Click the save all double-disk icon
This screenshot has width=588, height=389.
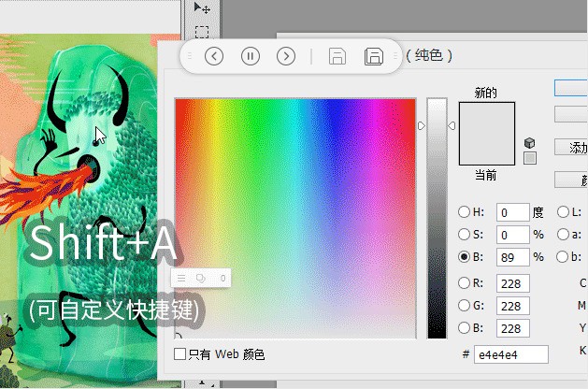[374, 57]
